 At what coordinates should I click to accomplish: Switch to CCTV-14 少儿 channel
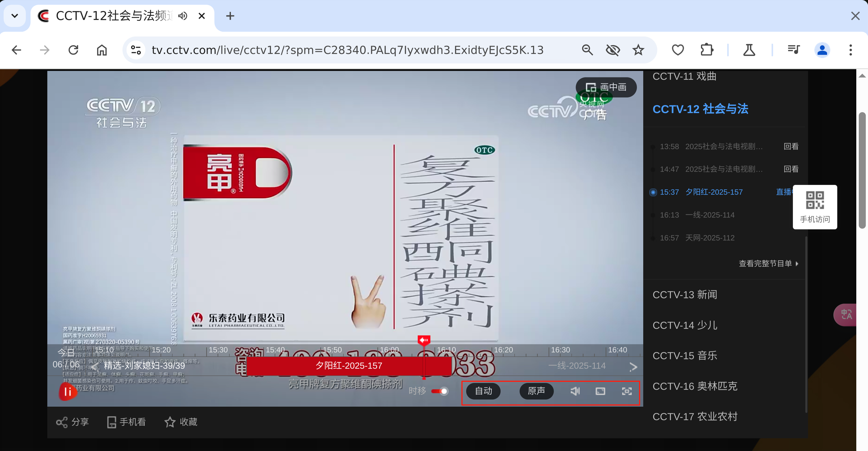tap(685, 325)
